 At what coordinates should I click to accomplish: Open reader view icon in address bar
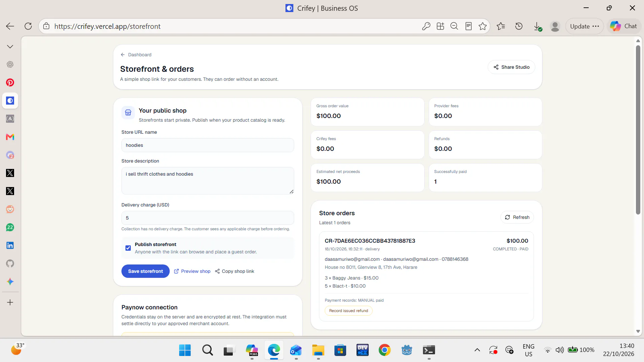[469, 26]
